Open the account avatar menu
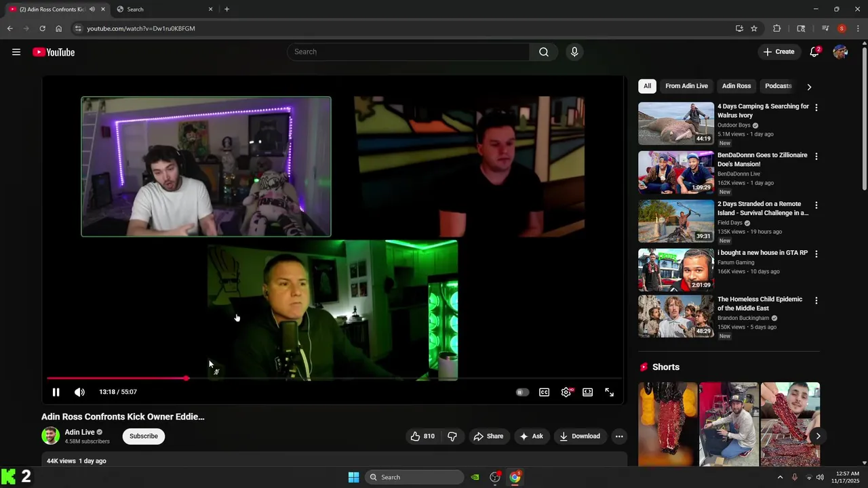 [x=840, y=52]
